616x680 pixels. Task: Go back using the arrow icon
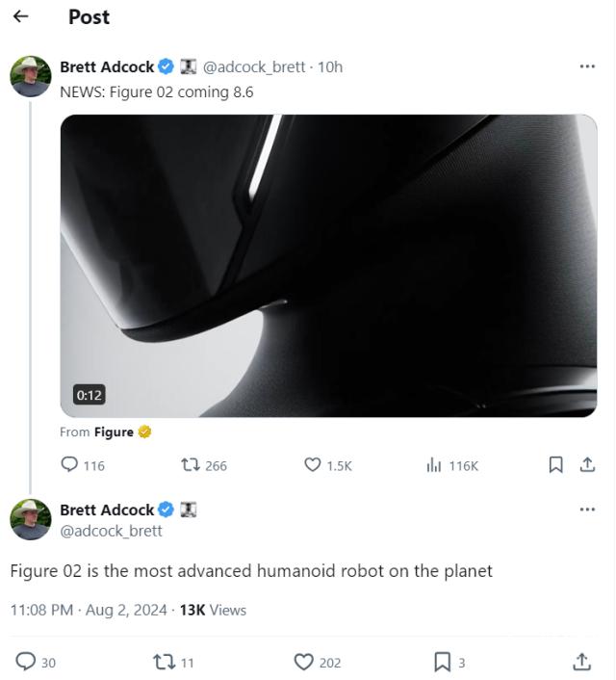click(20, 16)
